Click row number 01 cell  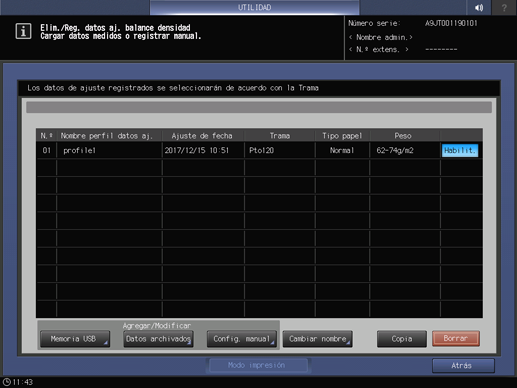[47, 150]
